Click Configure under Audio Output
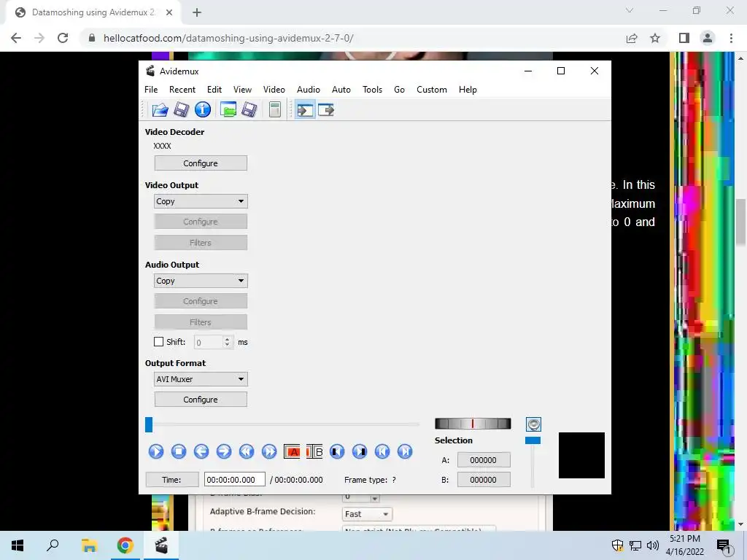 (201, 301)
